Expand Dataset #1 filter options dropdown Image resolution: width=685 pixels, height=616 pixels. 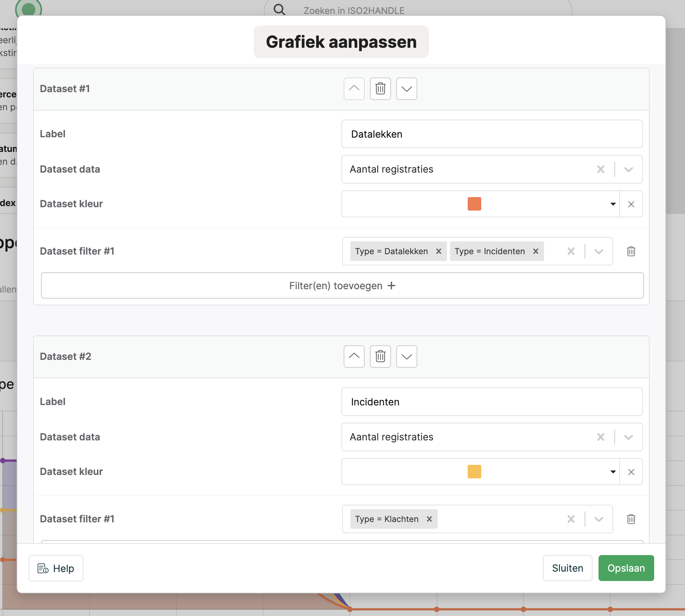click(x=599, y=251)
